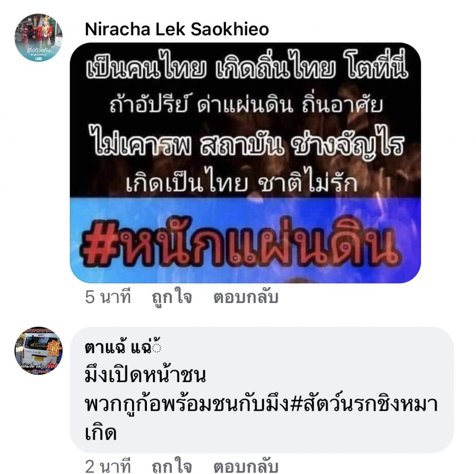Like the second comment with ถูกใจ

[172, 466]
